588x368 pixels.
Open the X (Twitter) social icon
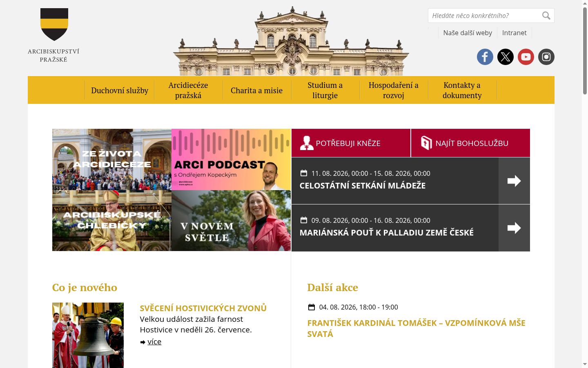[x=506, y=57]
